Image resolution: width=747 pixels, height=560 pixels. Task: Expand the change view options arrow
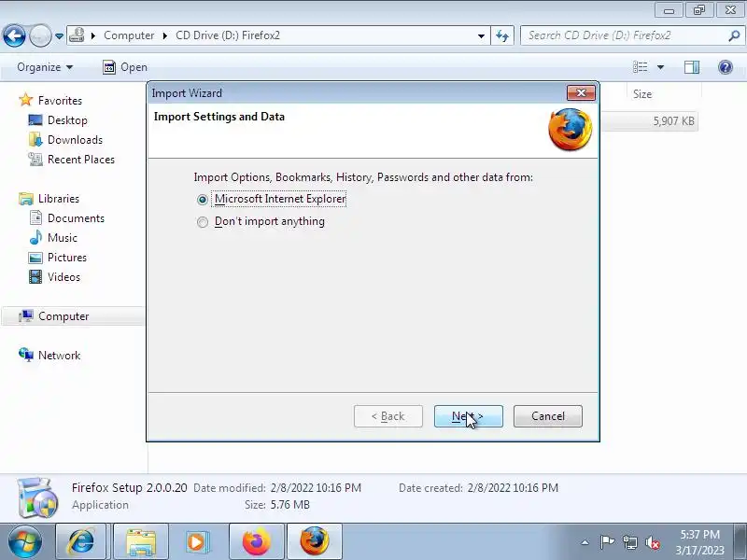click(x=661, y=67)
